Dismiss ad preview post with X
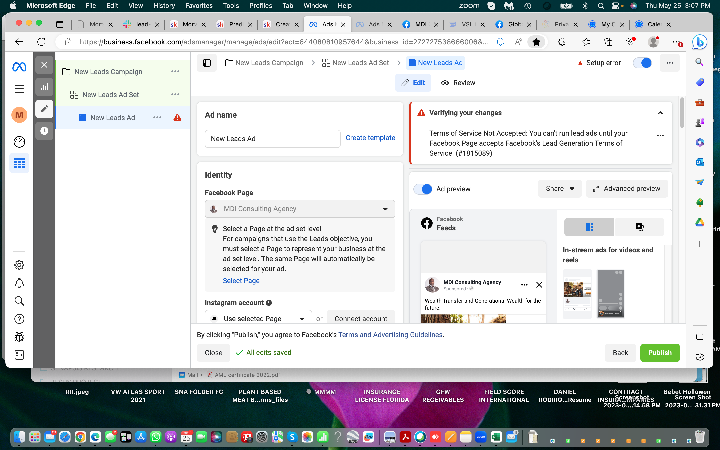This screenshot has height=450, width=720. [539, 285]
